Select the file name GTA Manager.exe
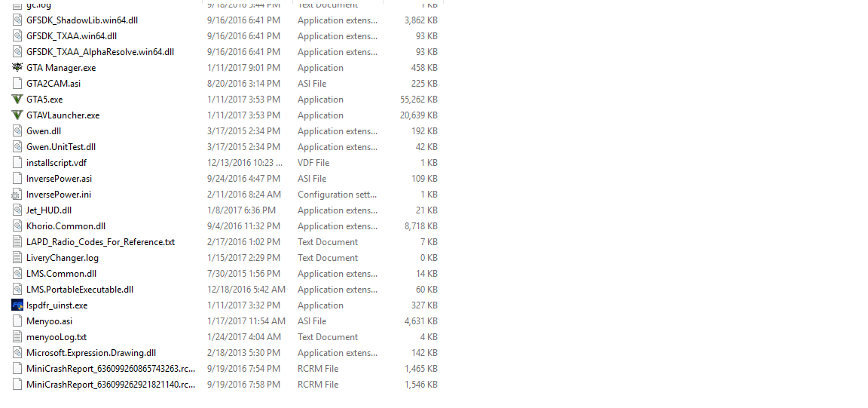 tap(61, 68)
